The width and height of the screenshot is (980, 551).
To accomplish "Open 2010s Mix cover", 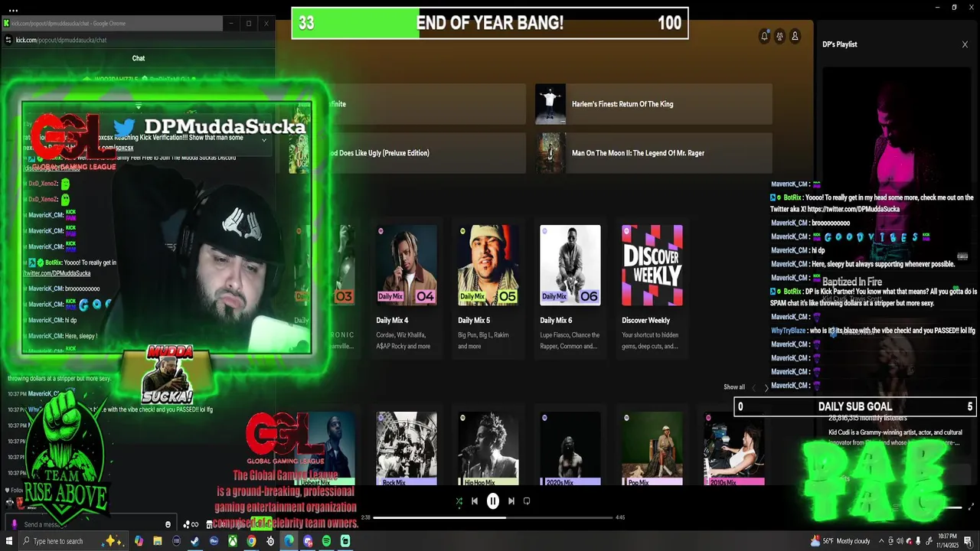I will [x=734, y=448].
